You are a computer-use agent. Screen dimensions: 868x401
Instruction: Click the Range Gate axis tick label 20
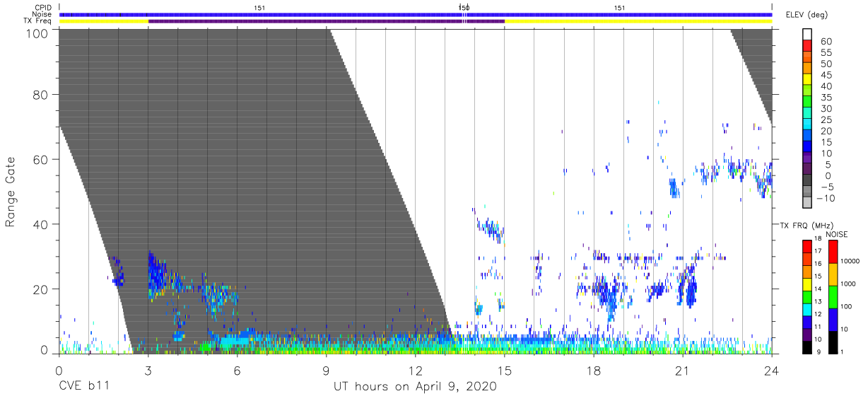pos(41,289)
